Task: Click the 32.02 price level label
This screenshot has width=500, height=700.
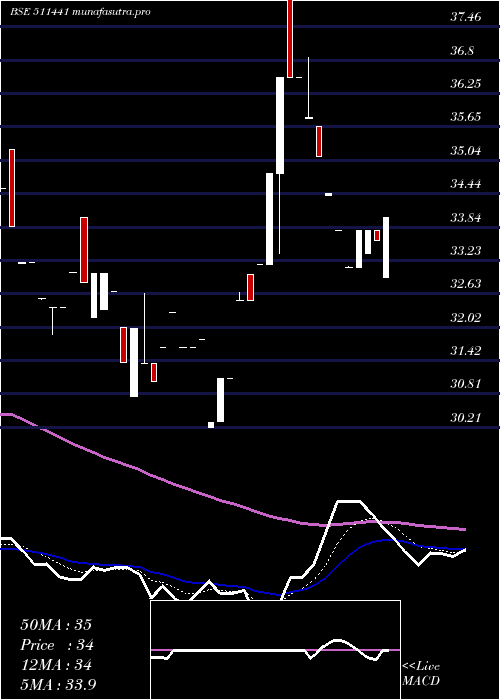Action: pos(466,318)
